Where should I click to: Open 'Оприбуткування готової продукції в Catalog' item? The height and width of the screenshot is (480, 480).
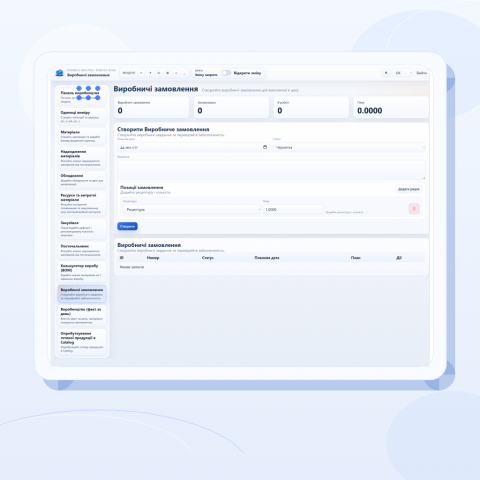click(82, 342)
